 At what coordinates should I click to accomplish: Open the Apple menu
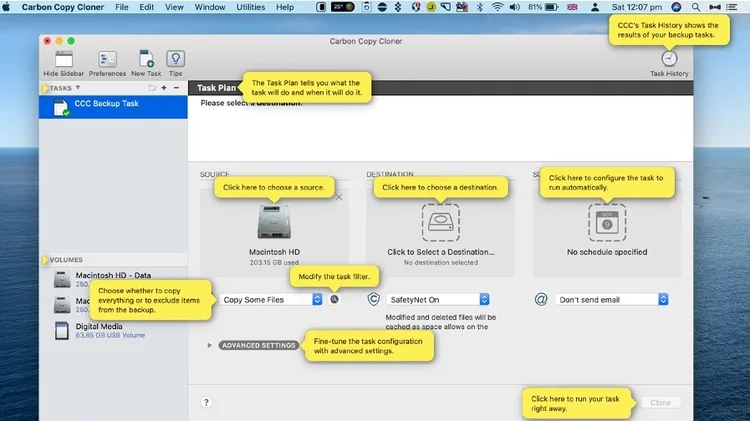[x=6, y=7]
